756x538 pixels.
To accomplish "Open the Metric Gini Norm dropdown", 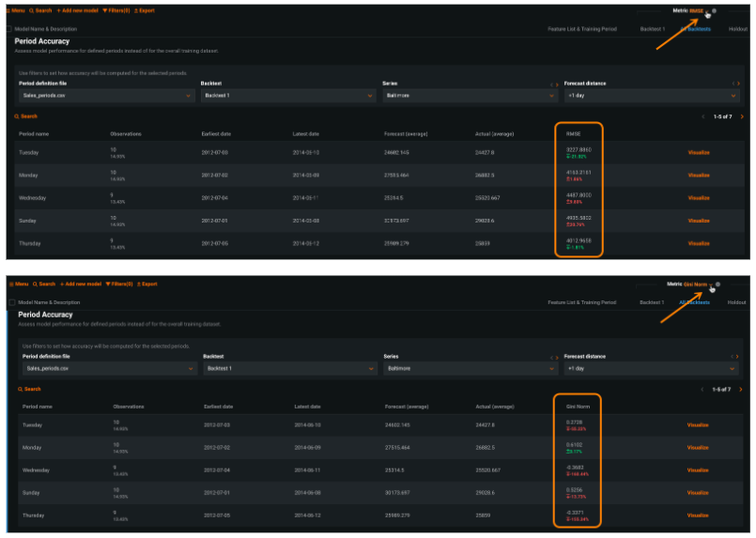I will (x=696, y=284).
